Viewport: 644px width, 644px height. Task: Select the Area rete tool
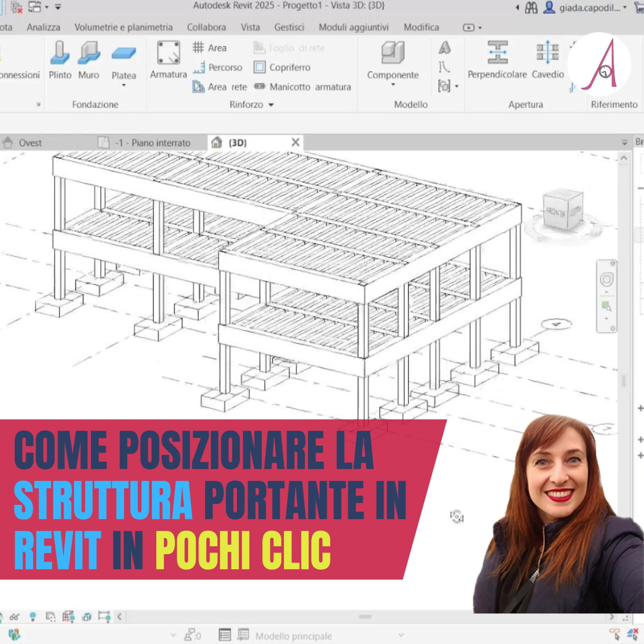[x=220, y=87]
